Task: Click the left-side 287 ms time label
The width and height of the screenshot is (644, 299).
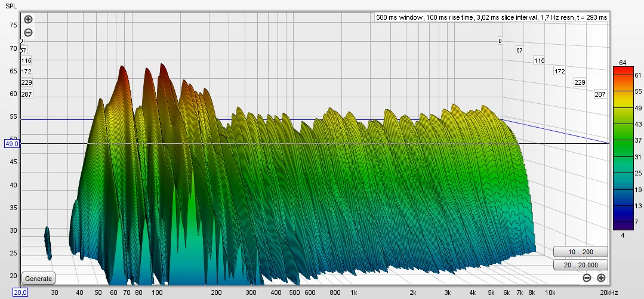Action: click(x=26, y=94)
